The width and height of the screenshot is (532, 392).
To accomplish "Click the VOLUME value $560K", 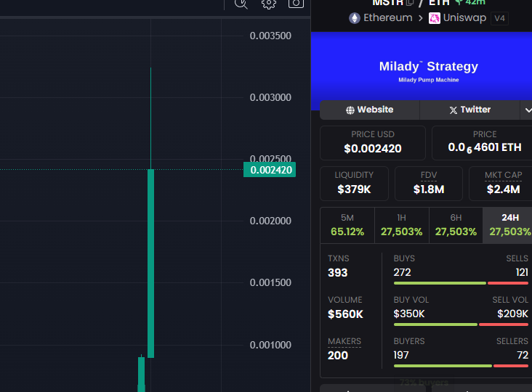I will 345,314.
